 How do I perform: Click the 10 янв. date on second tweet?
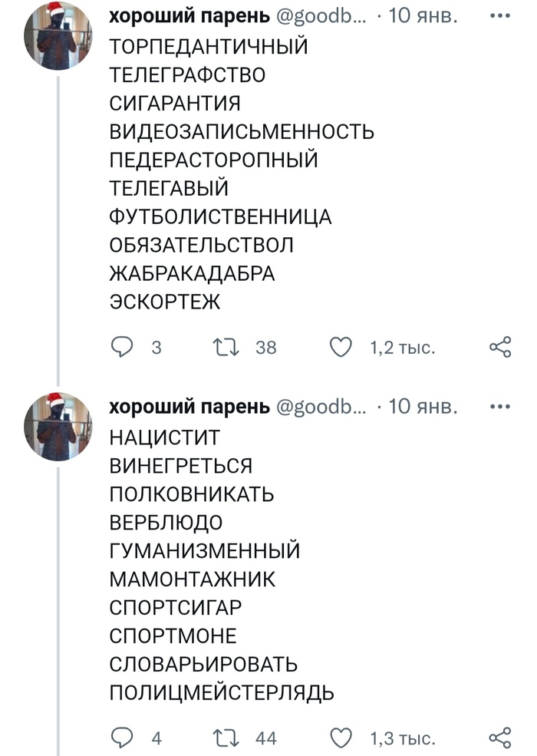click(x=423, y=407)
